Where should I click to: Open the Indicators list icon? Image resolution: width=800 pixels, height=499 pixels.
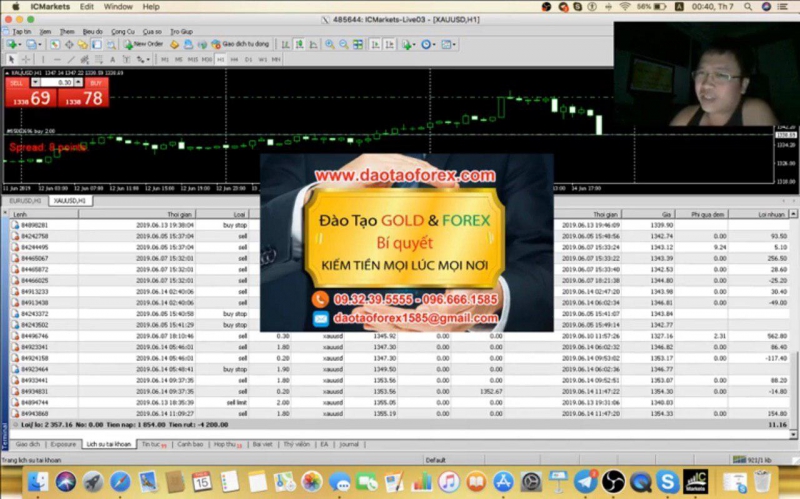click(x=407, y=45)
